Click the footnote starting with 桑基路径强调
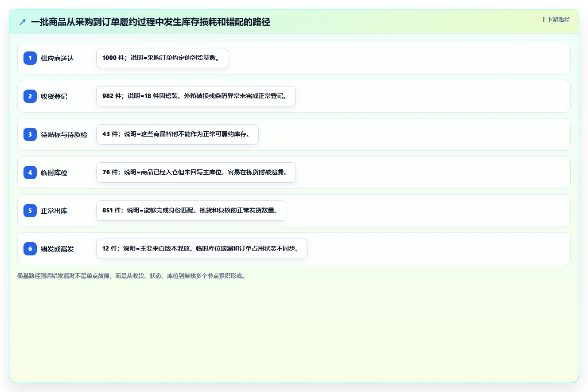 (x=131, y=276)
